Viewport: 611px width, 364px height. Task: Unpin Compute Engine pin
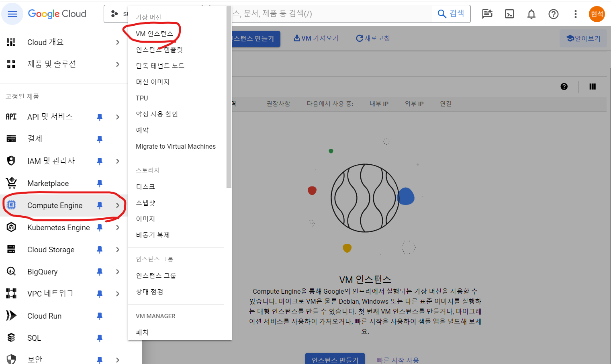100,205
